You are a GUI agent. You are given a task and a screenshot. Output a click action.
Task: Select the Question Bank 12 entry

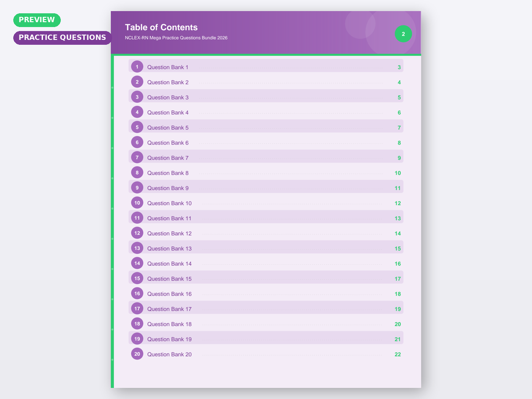coord(169,234)
